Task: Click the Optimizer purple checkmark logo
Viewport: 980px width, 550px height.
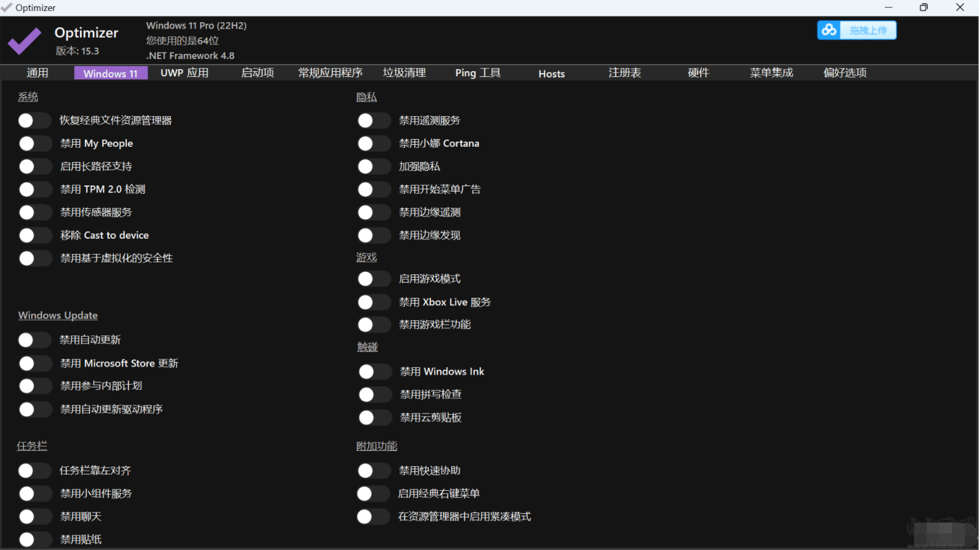Action: pos(23,41)
